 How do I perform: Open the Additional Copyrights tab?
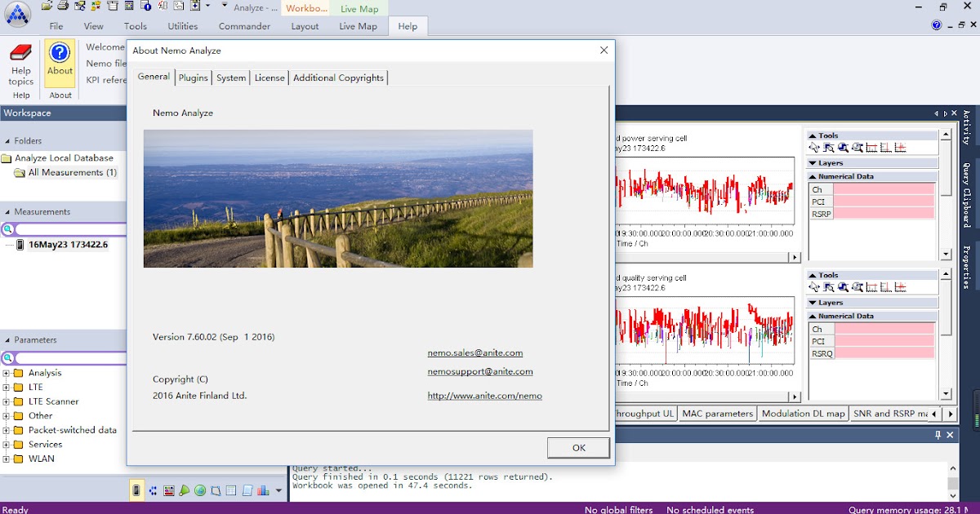tap(338, 78)
